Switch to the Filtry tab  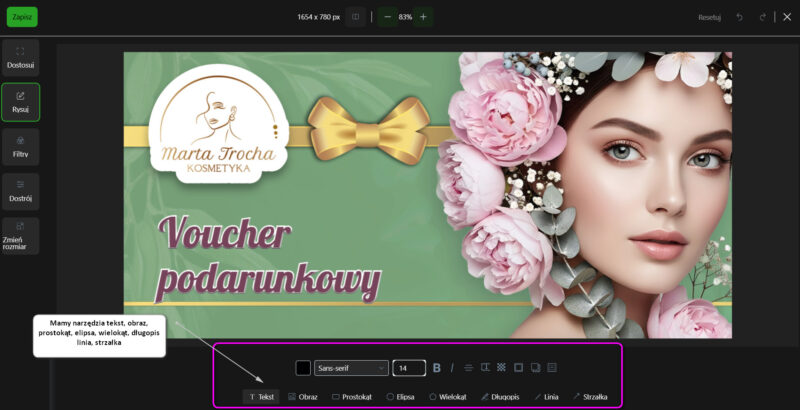[21, 146]
